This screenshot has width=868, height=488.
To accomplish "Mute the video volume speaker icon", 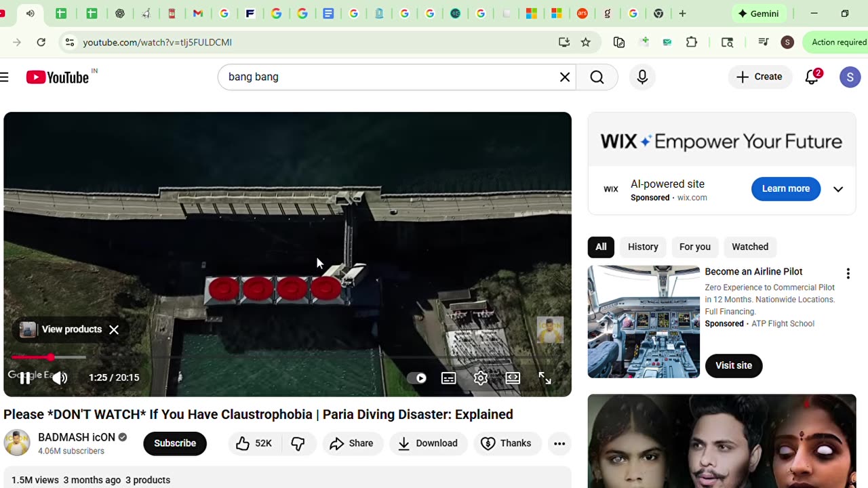I will click(60, 378).
